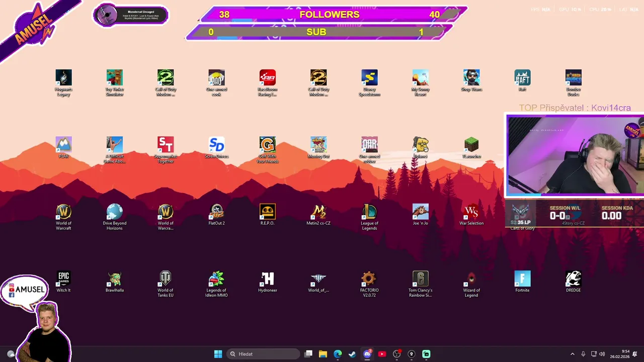The width and height of the screenshot is (644, 362).
Task: Open the red YouTube taskbar app
Action: click(x=382, y=354)
